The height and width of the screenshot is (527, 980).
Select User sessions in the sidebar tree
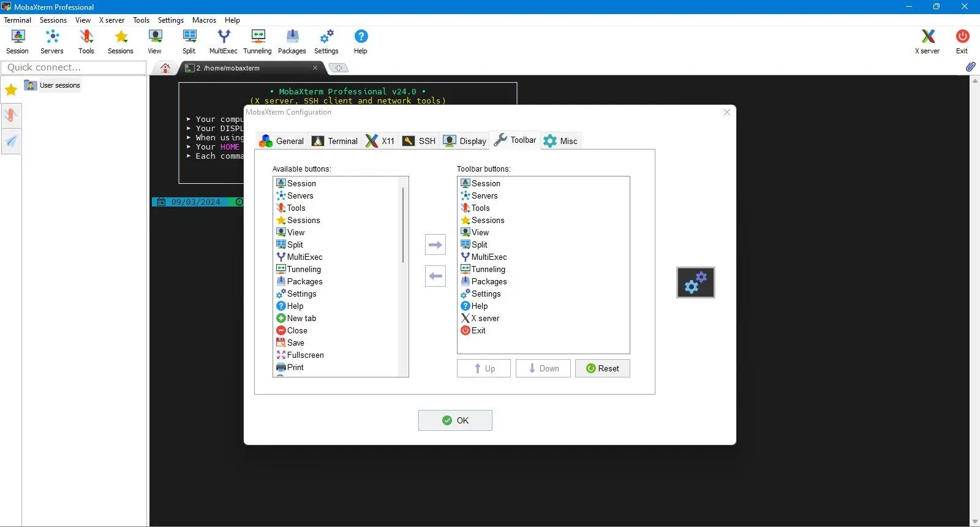(x=53, y=85)
